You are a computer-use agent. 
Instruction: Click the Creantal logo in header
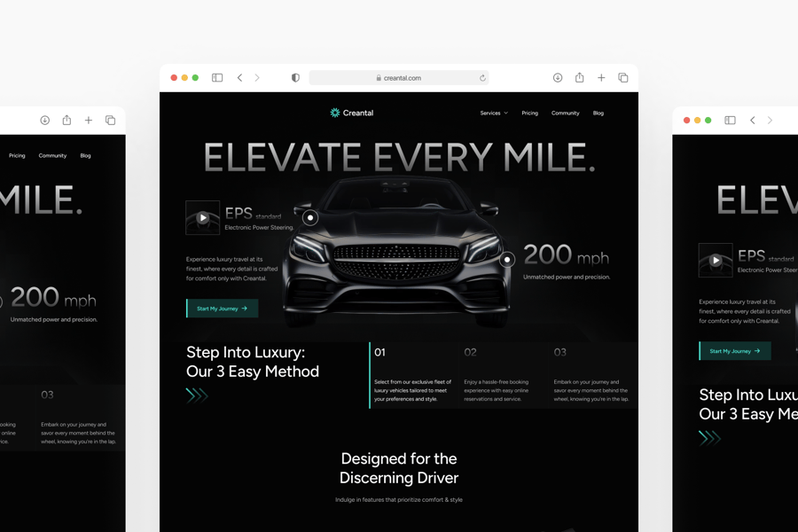(x=352, y=113)
